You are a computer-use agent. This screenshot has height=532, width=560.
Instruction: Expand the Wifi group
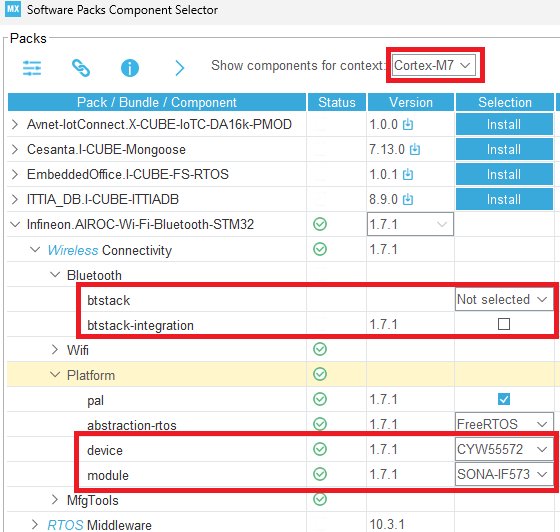(x=55, y=349)
